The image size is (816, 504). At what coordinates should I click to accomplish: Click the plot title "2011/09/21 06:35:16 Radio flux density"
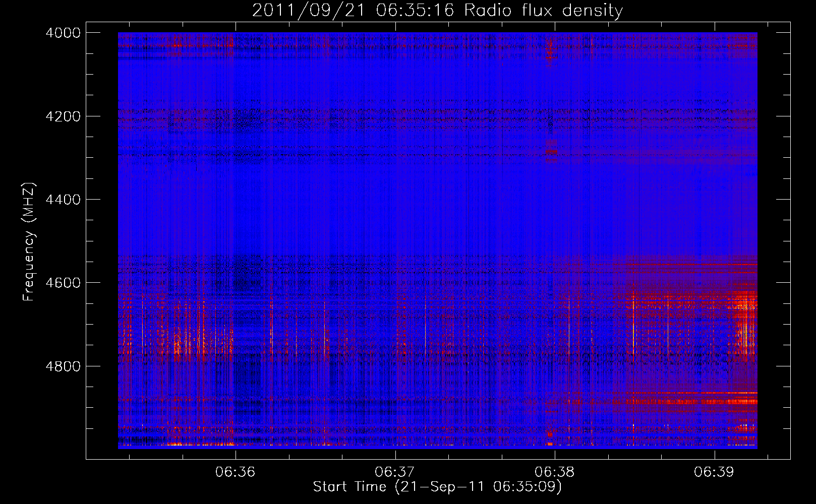[x=437, y=11]
